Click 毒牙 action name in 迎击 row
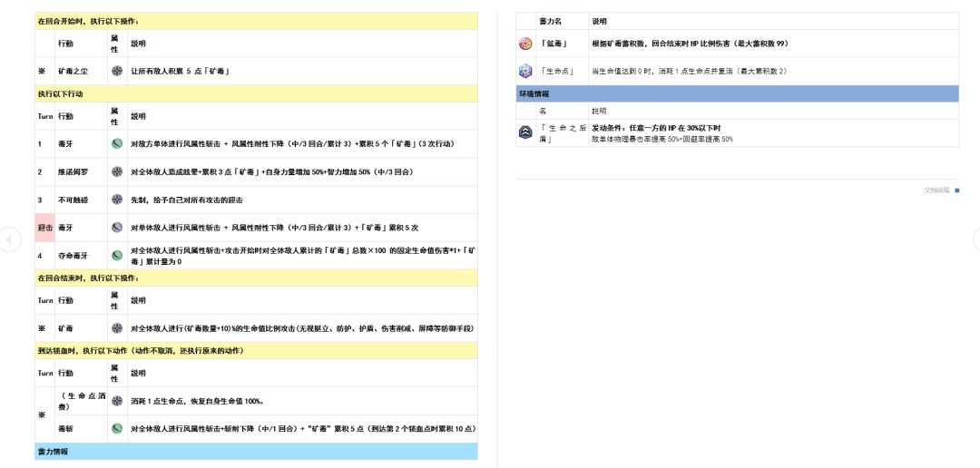Viewport: 980px width, 468px height. tap(65, 228)
